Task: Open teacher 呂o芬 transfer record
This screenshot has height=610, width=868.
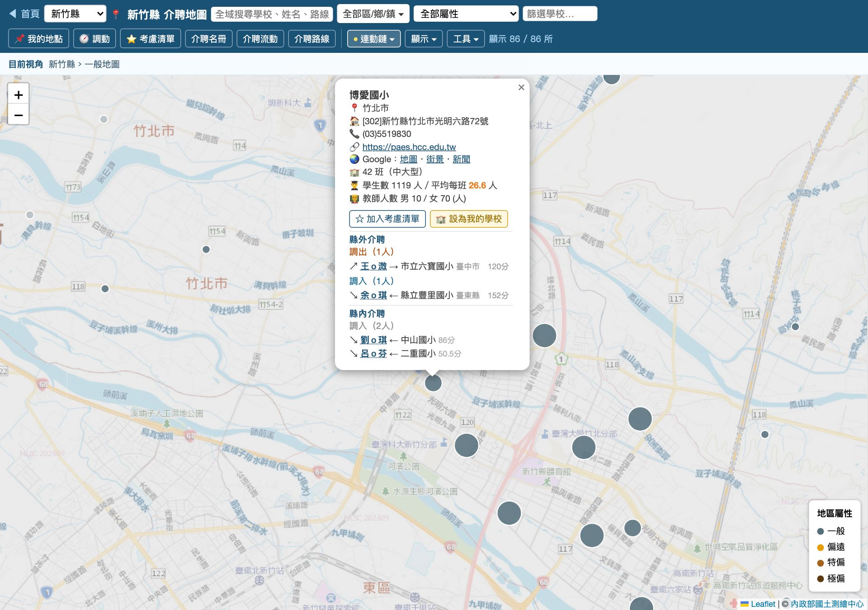Action: coord(373,353)
